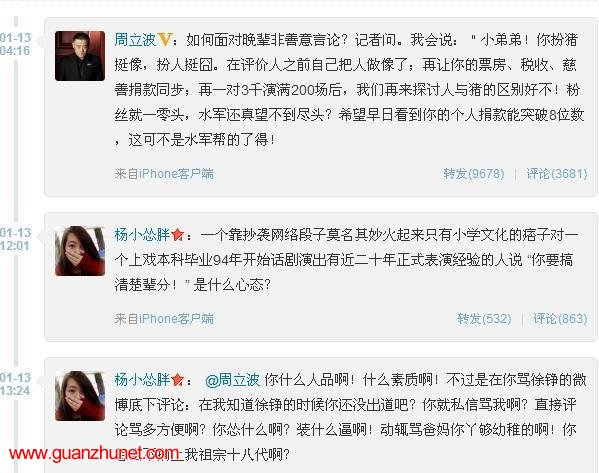Click 来自iPhone客户端 under 周立波's post
The image size is (599, 473).
tap(164, 174)
